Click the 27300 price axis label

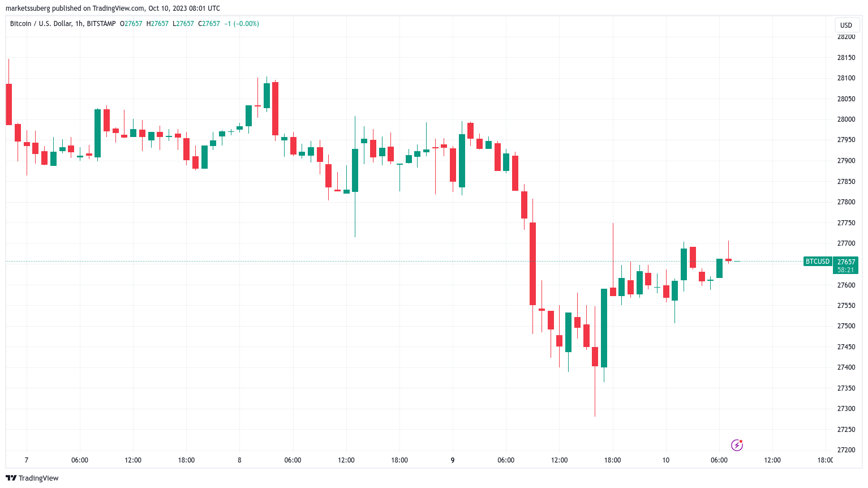(x=846, y=409)
